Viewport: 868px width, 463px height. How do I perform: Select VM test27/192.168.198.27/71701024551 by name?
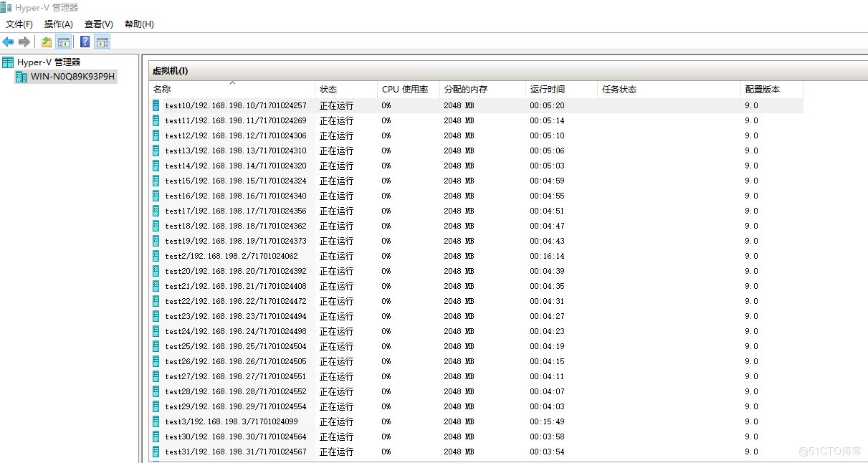point(236,376)
